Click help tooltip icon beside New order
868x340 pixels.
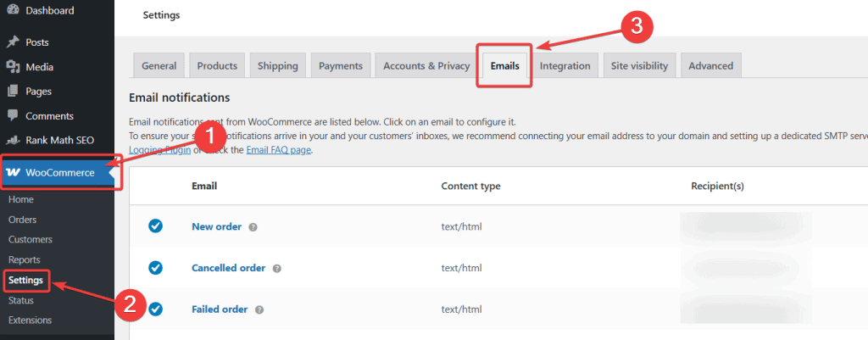tap(253, 227)
